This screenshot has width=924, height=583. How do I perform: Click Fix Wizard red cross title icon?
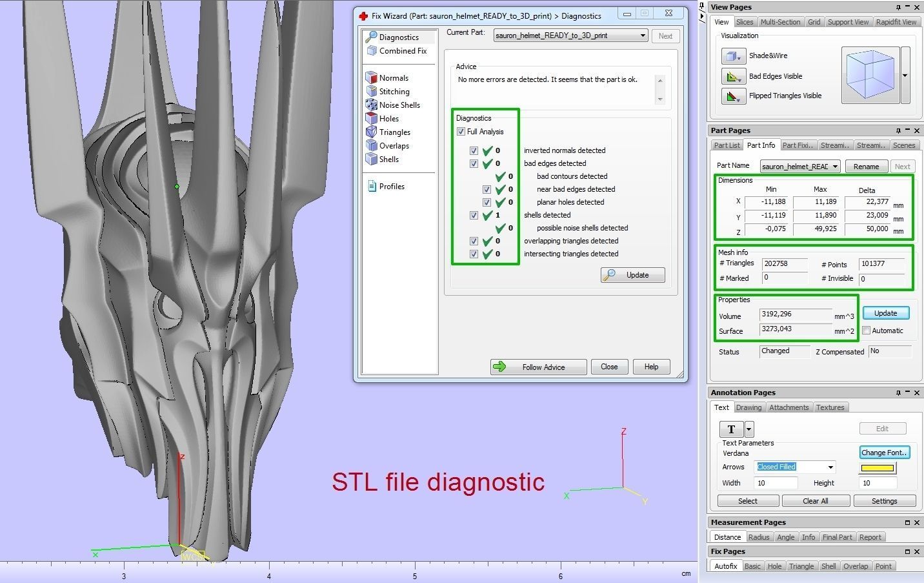click(x=363, y=16)
